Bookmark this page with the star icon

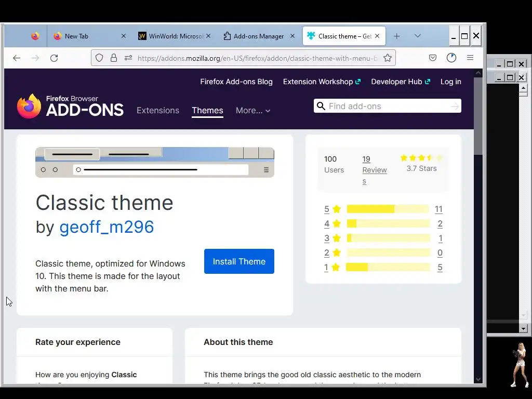point(388,58)
